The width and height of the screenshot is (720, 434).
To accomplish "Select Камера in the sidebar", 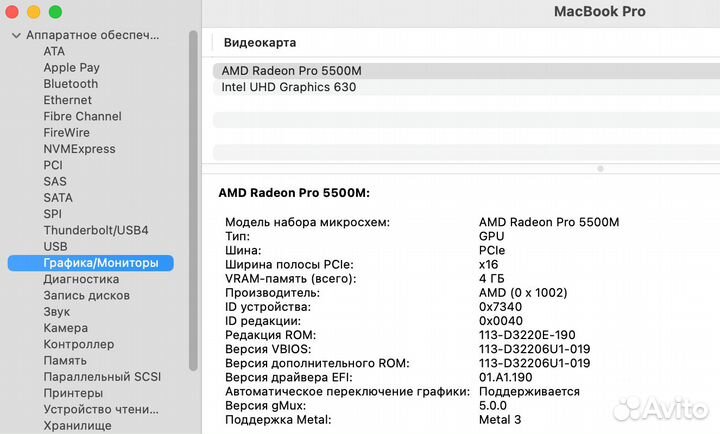I will click(x=66, y=328).
